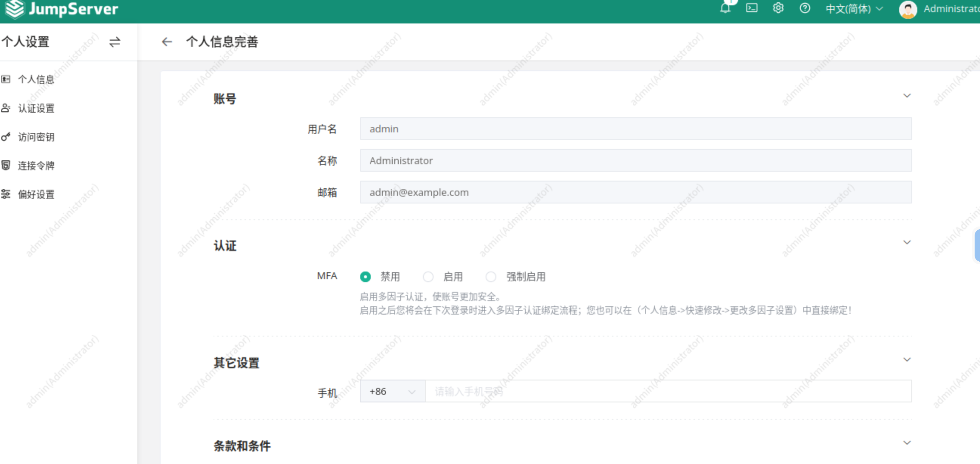Viewport: 980px width, 464px height.
Task: Click the switch view icon beside 个人设置
Action: 115,42
